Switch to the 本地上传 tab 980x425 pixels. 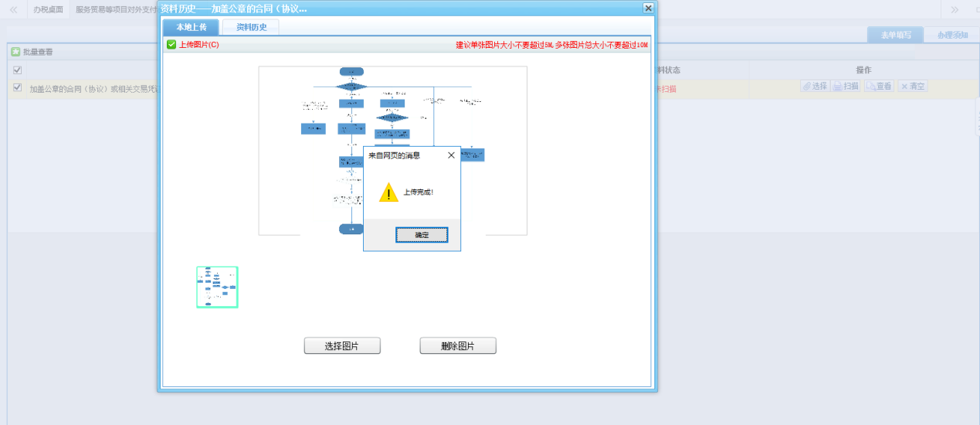click(x=191, y=27)
